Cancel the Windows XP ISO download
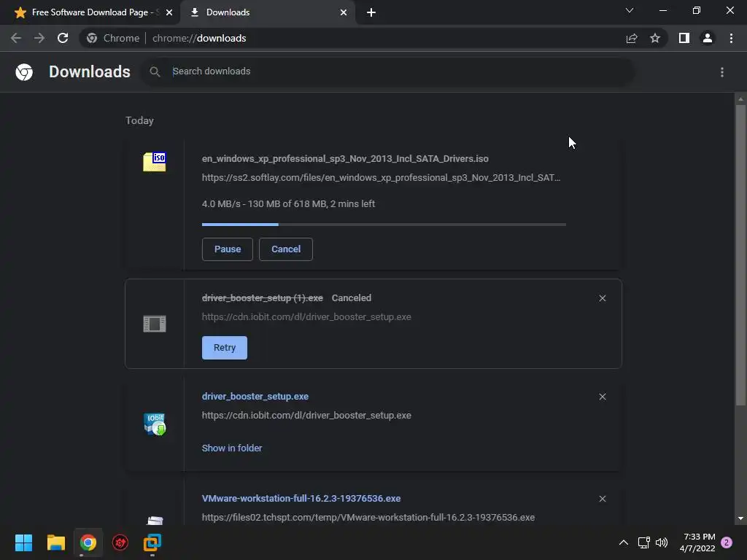This screenshot has width=747, height=560. pyautogui.click(x=286, y=249)
